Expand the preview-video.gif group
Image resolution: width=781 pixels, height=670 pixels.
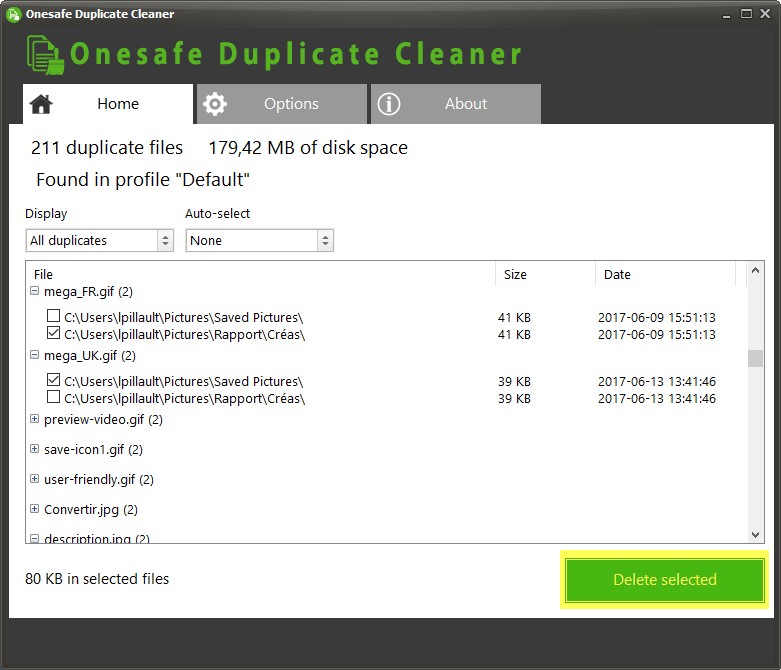pos(34,419)
